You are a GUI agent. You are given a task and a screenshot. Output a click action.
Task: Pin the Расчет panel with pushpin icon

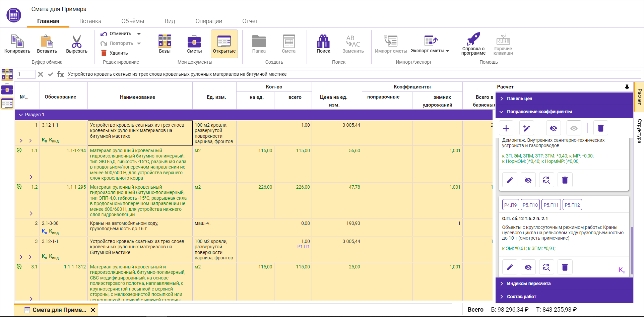coord(627,87)
